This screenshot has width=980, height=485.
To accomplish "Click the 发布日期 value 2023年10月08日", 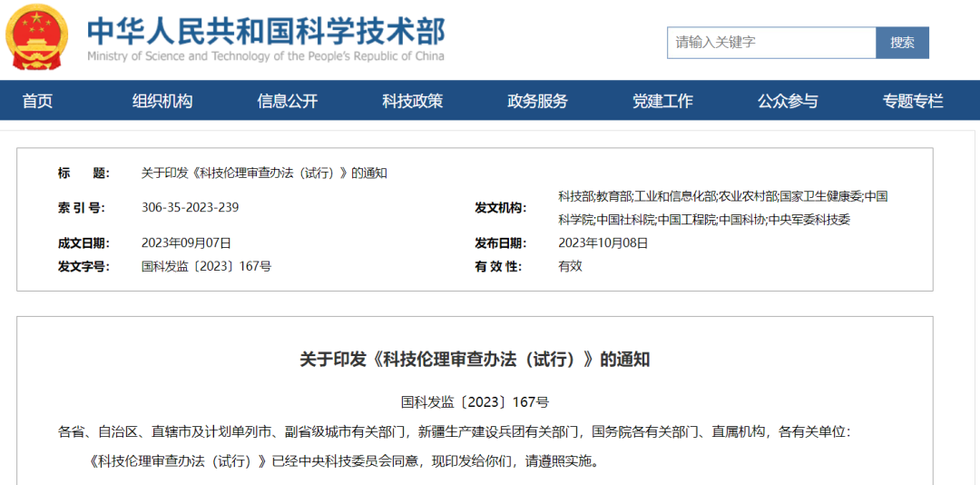I will point(603,243).
